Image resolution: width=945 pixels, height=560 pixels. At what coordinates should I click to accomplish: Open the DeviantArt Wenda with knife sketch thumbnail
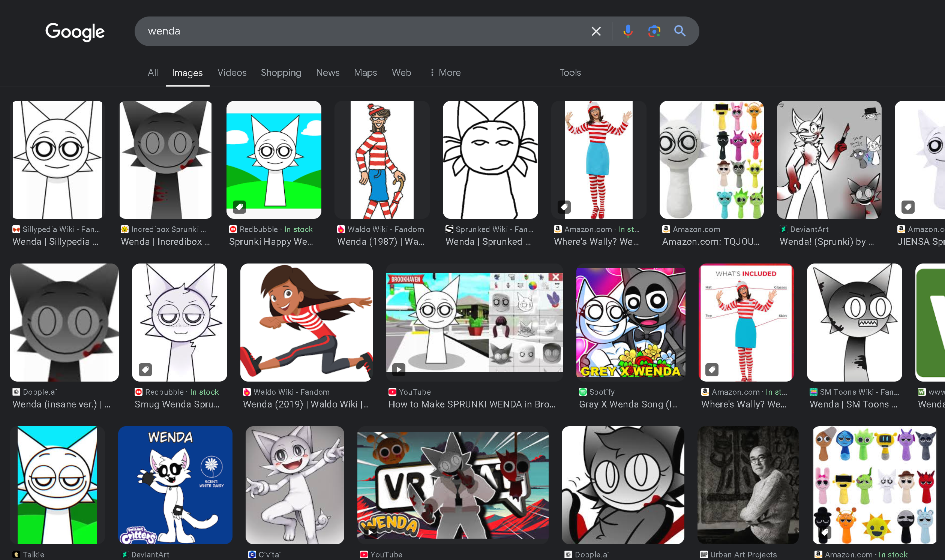click(x=829, y=160)
